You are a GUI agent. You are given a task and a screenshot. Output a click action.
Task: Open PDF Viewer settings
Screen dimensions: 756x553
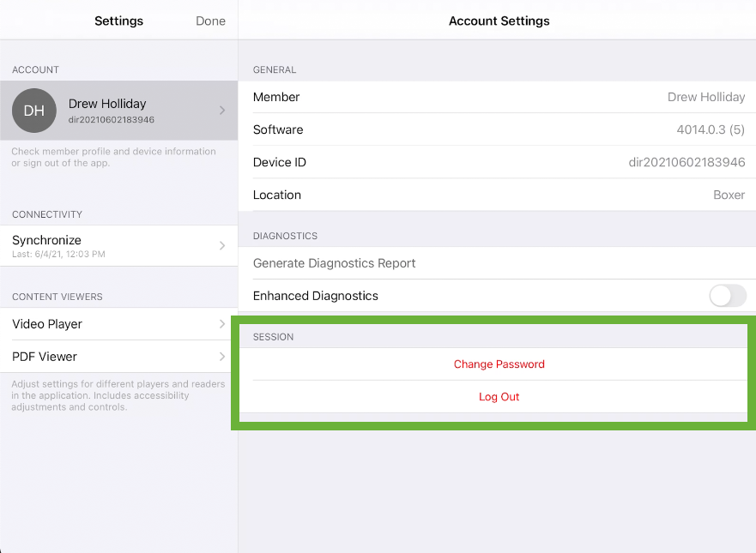point(118,357)
